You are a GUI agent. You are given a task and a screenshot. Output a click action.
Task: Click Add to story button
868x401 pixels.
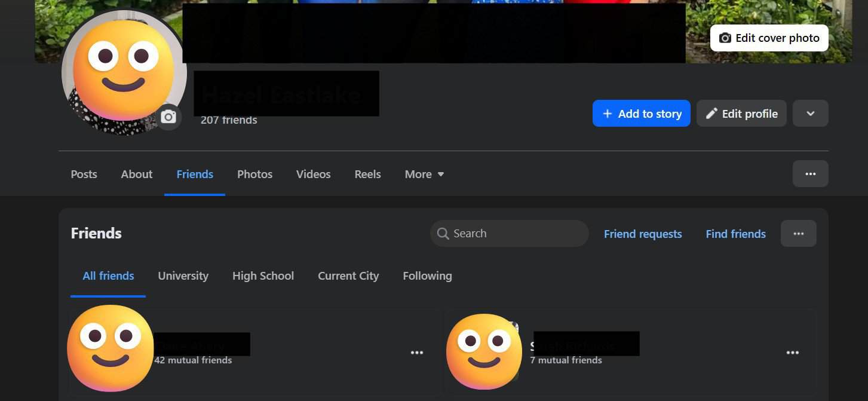tap(641, 114)
